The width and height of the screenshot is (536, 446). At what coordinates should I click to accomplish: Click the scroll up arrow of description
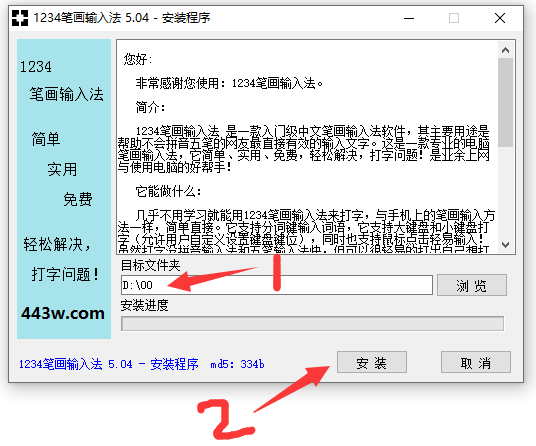[x=505, y=50]
